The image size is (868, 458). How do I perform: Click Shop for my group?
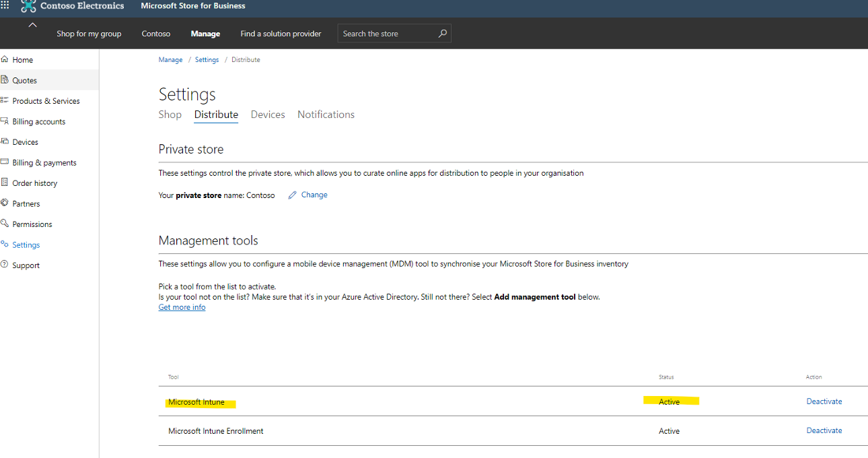(89, 34)
